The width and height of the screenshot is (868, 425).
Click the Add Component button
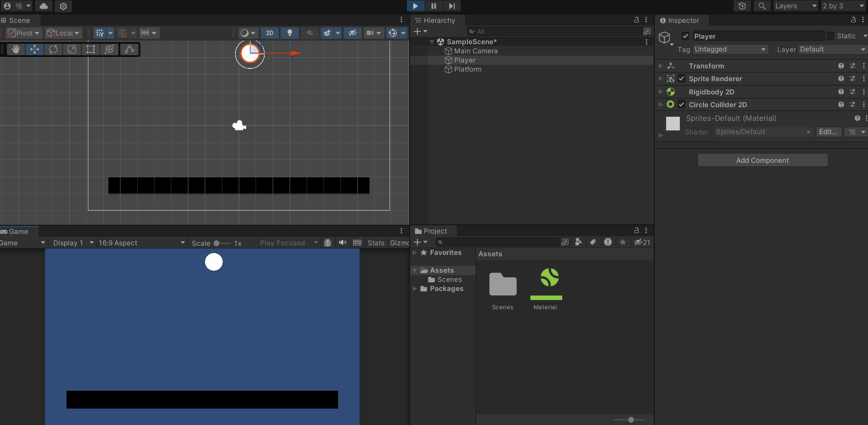click(x=762, y=161)
